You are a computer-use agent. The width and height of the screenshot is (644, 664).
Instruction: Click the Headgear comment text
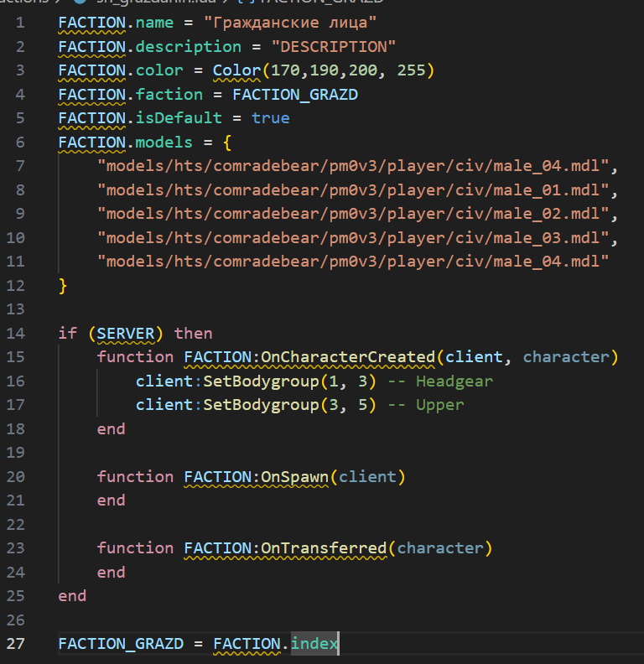point(454,381)
